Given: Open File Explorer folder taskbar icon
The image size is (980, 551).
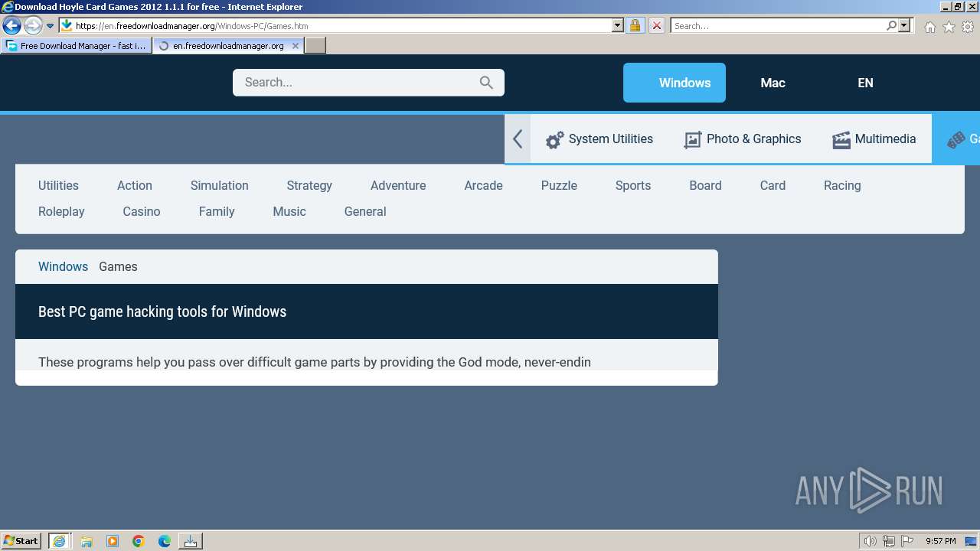Looking at the screenshot, I should tap(87, 541).
